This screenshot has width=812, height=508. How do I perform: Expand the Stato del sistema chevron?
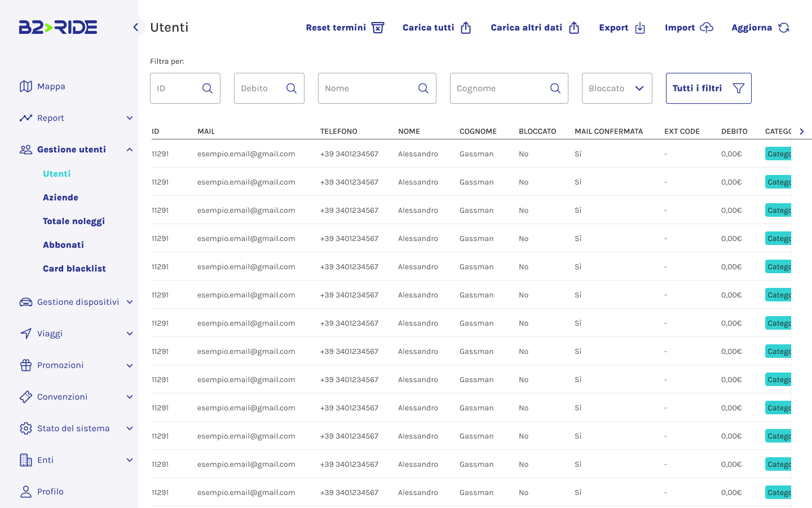130,428
